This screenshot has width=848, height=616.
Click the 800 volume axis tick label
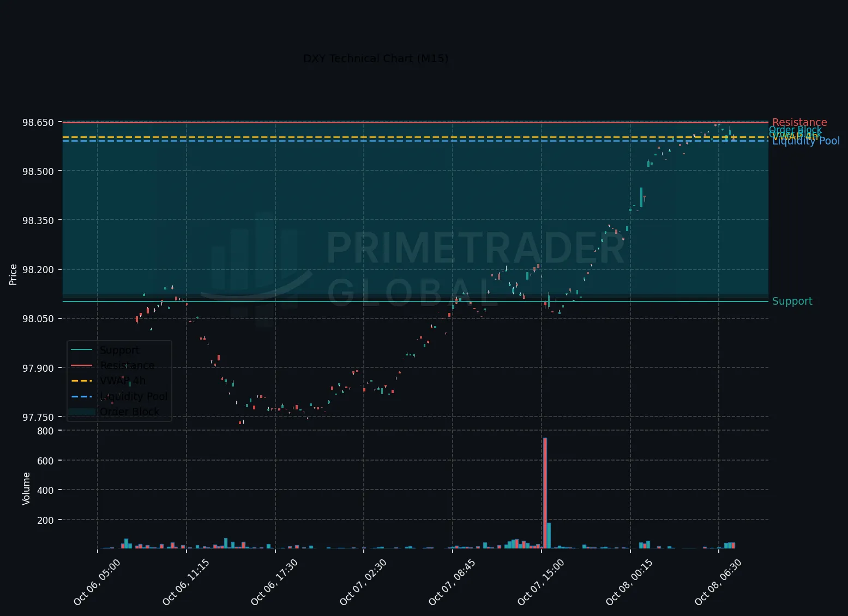click(46, 431)
